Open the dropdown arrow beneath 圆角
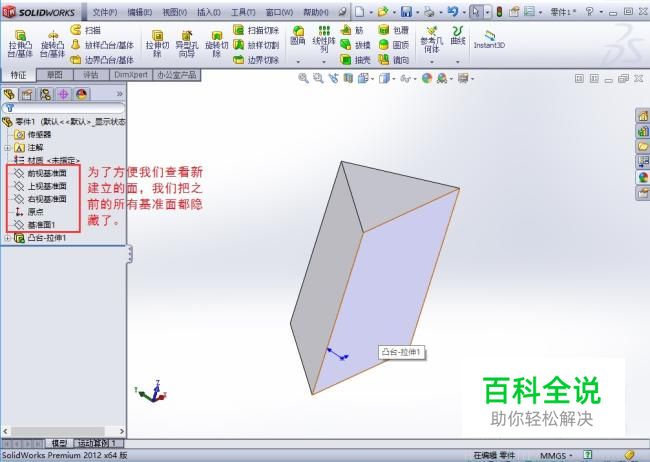This screenshot has height=462, width=650. pyautogui.click(x=298, y=62)
